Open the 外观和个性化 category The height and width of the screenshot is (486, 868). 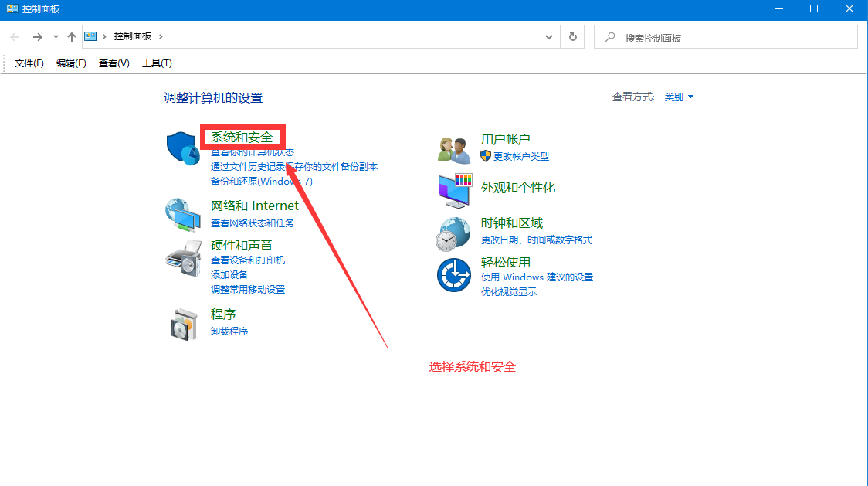517,187
